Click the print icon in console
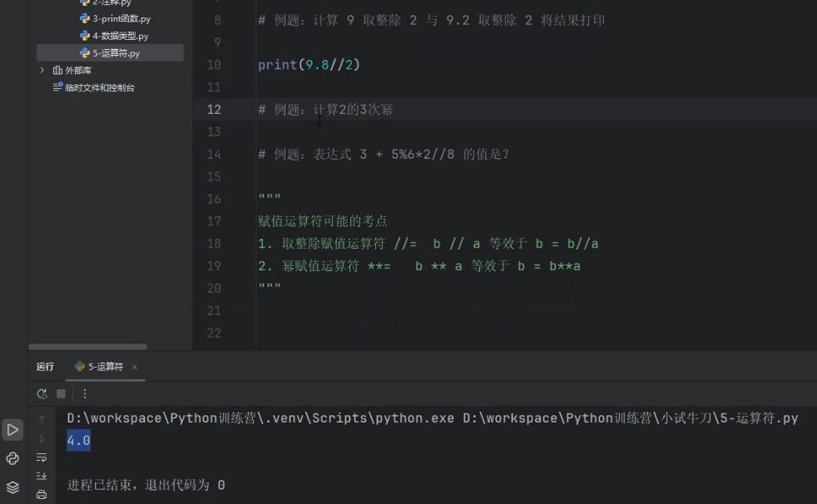This screenshot has height=504, width=817. 42,494
